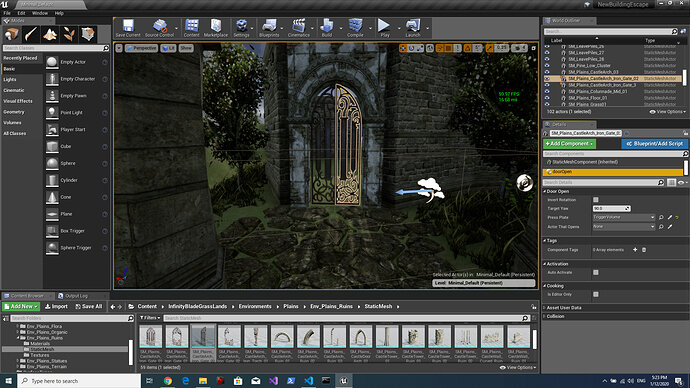The width and height of the screenshot is (690, 388).
Task: Start the level with Play button
Action: (x=385, y=28)
